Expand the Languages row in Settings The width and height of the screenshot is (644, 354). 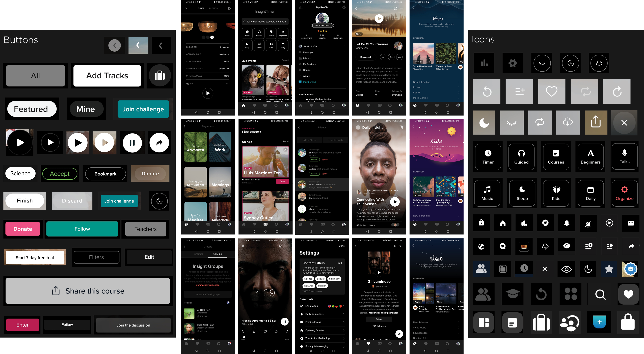(x=322, y=306)
